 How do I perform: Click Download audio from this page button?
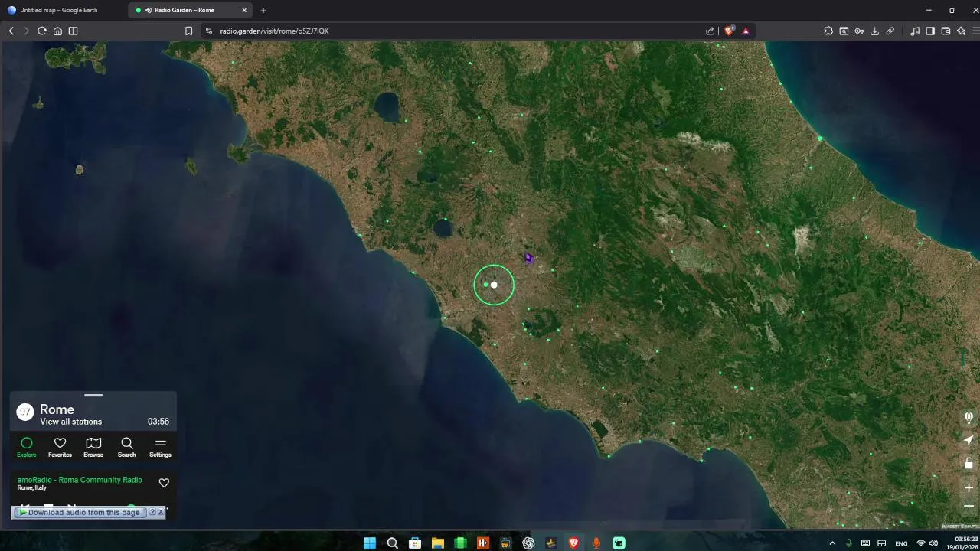point(79,513)
